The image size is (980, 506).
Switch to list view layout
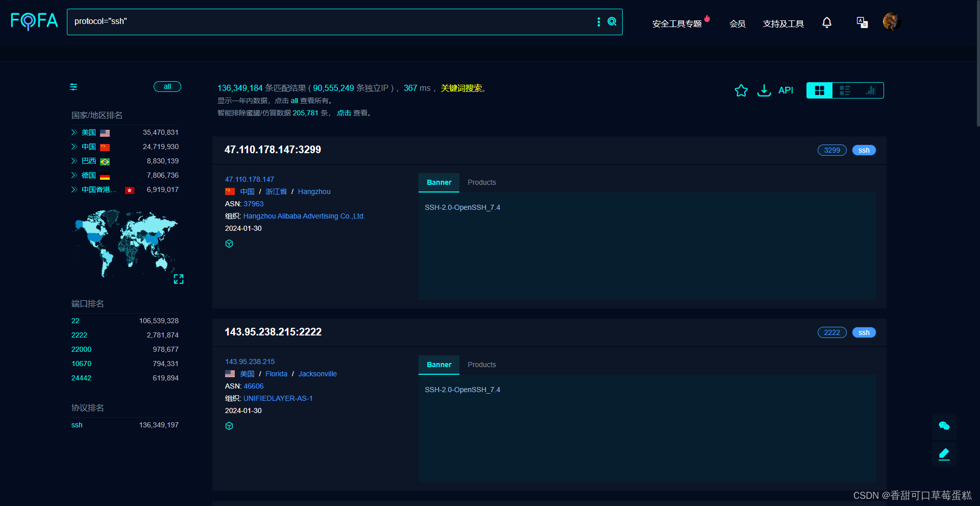[845, 90]
